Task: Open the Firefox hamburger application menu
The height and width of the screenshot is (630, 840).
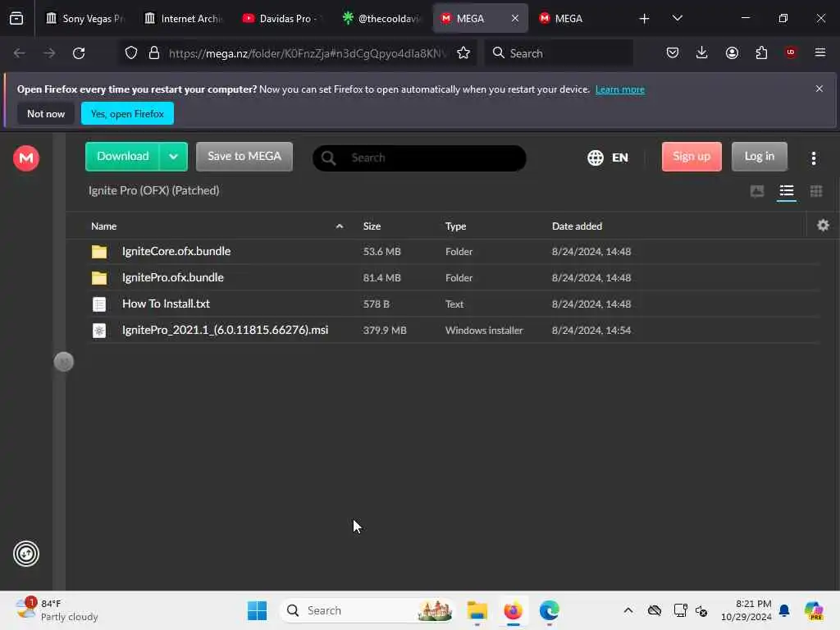Action: (x=819, y=52)
